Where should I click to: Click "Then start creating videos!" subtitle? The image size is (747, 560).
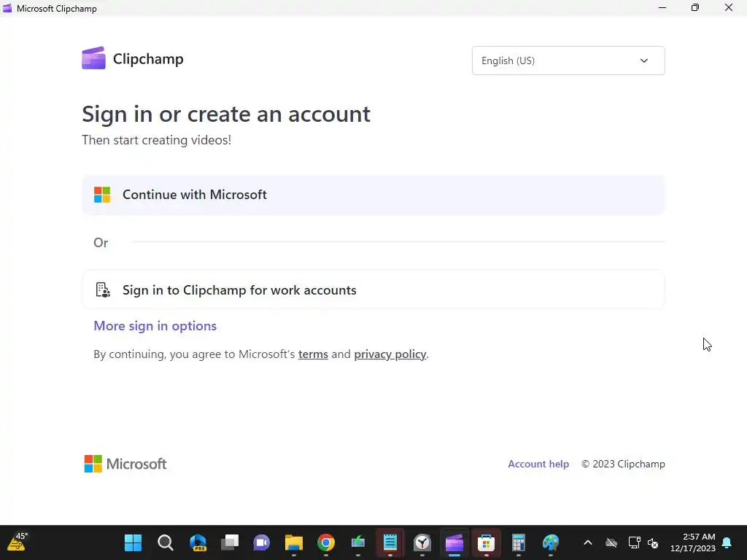pyautogui.click(x=156, y=140)
